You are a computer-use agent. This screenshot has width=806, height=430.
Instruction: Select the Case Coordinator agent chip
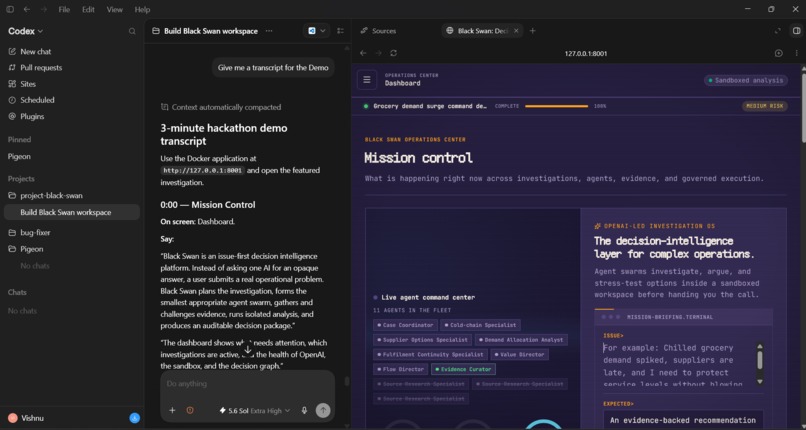pos(406,325)
